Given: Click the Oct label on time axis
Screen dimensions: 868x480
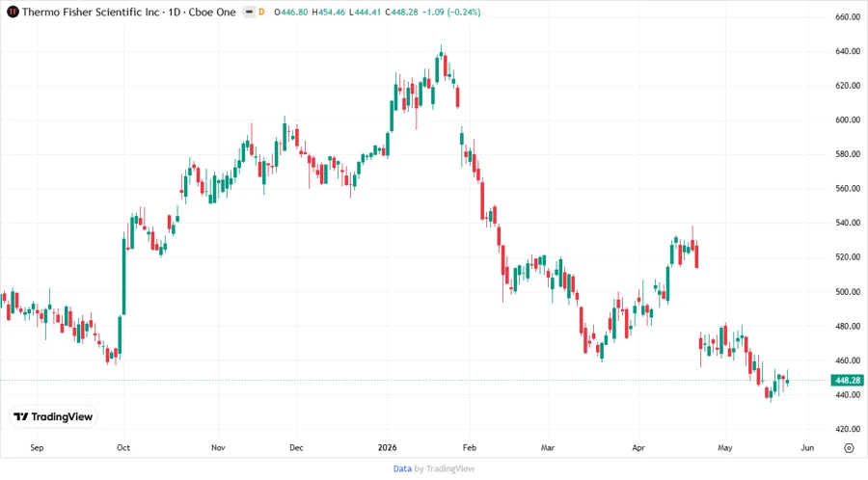Looking at the screenshot, I should [123, 447].
